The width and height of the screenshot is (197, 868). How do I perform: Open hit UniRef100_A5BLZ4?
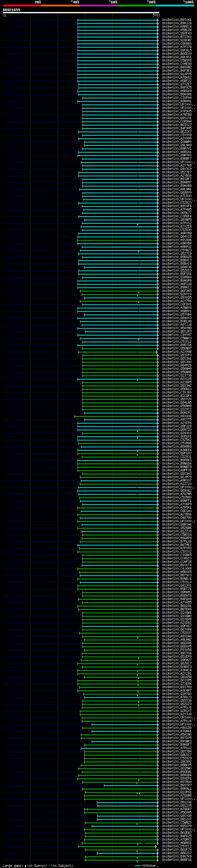pyautogui.click(x=176, y=30)
